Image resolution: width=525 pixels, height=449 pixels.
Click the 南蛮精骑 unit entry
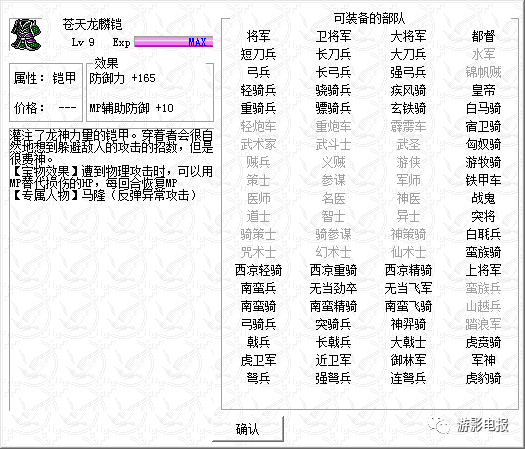[x=333, y=307]
